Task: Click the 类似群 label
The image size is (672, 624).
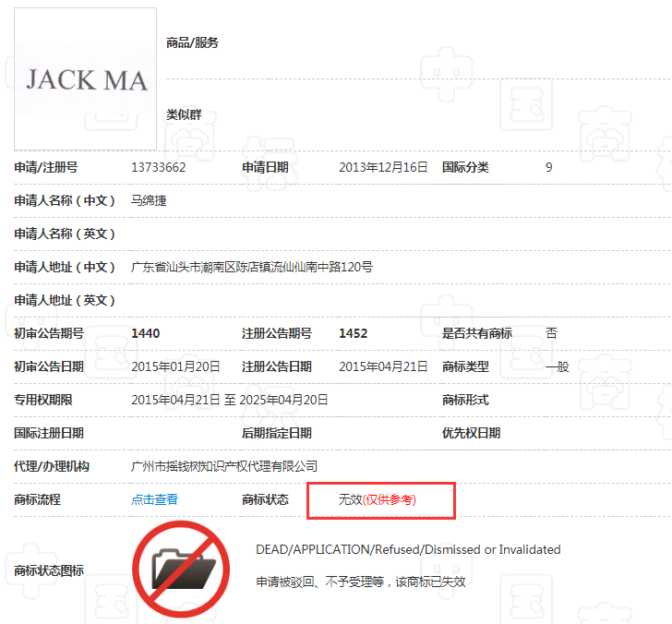Action: tap(184, 114)
